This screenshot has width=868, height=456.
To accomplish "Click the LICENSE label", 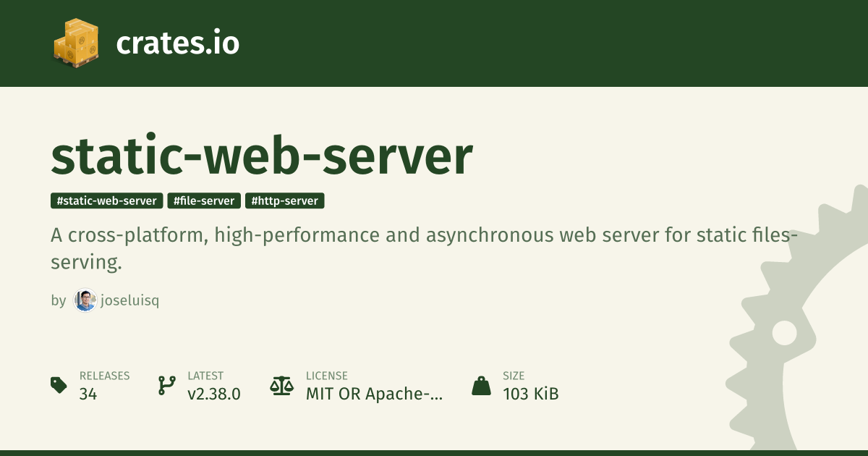I will (x=327, y=376).
